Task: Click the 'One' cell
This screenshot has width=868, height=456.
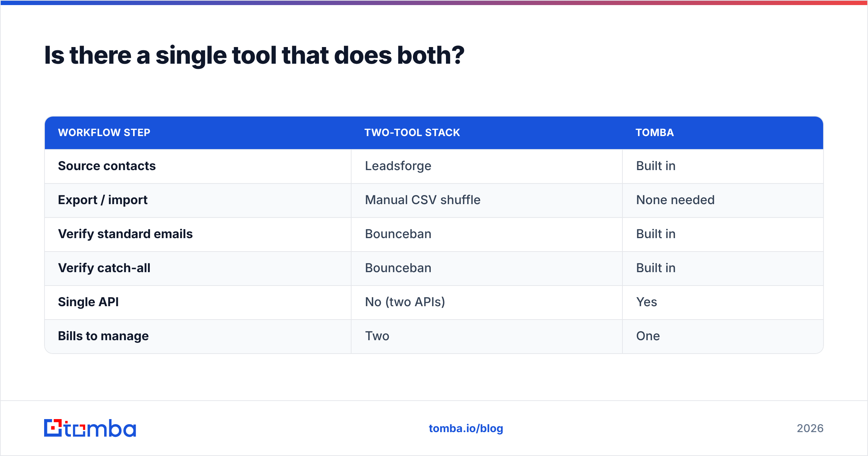Action: (648, 336)
